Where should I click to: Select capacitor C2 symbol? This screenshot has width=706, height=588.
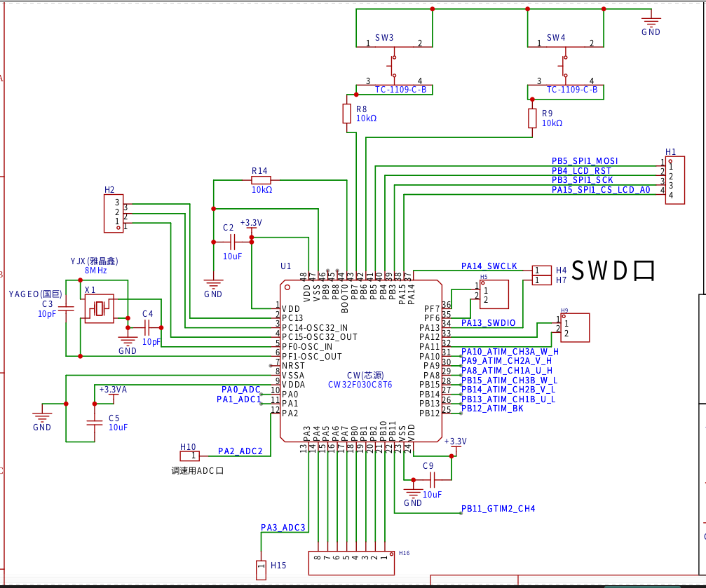(x=232, y=242)
